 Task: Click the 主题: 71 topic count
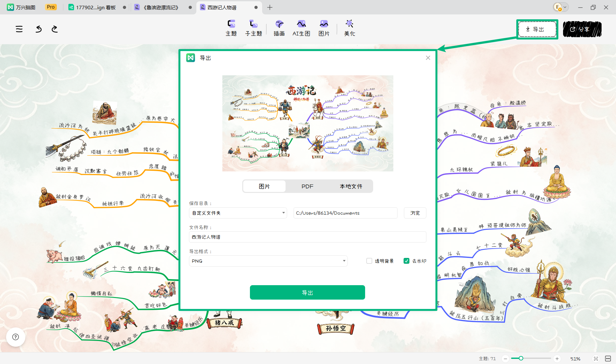coord(487,359)
